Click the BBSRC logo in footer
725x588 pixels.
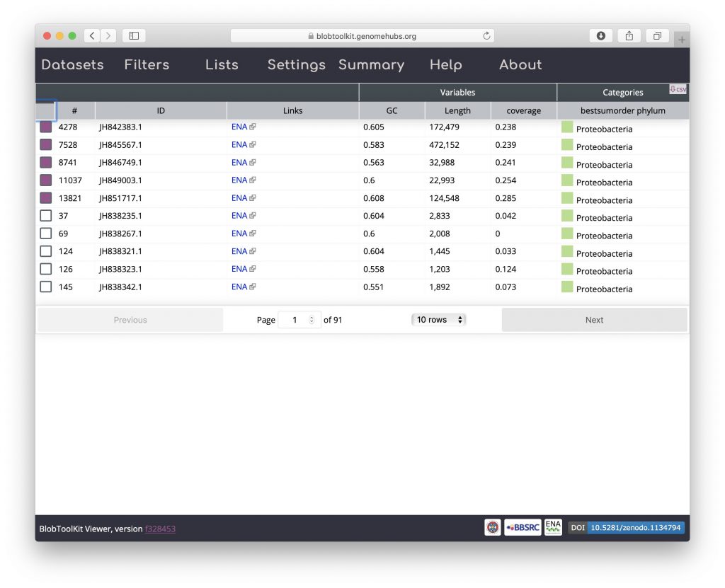(523, 527)
